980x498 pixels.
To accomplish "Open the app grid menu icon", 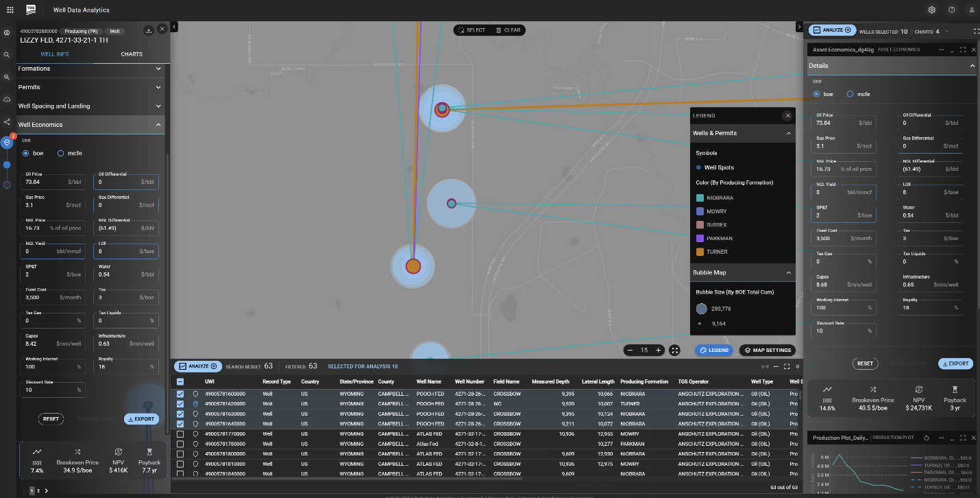I will (10, 10).
